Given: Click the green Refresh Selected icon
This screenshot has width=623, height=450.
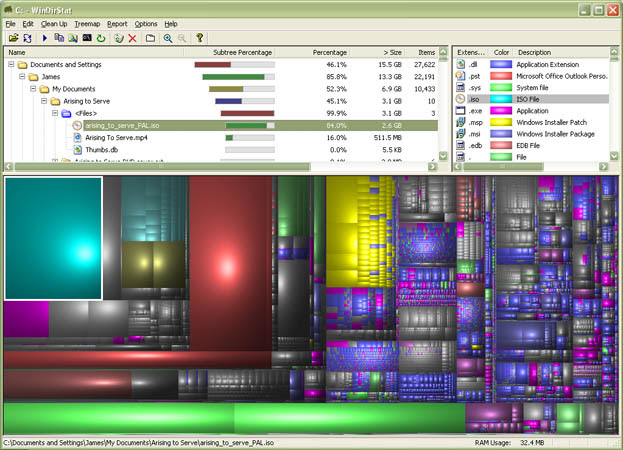Looking at the screenshot, I should 101,38.
